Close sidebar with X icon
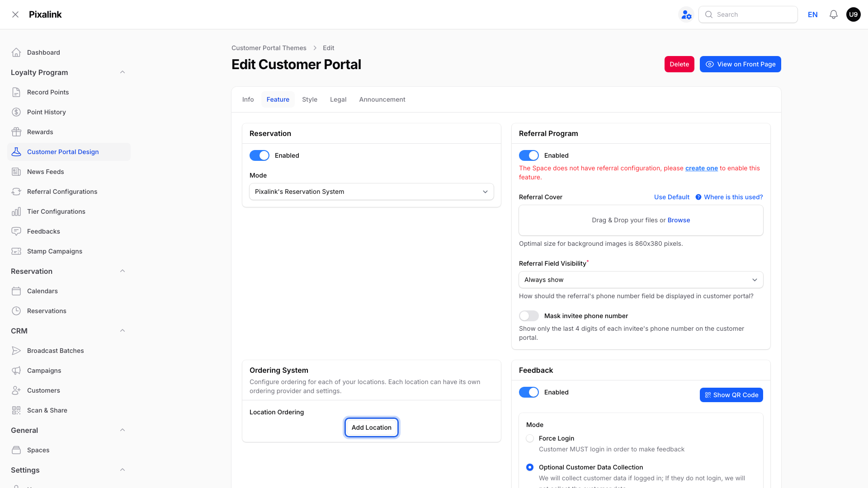Viewport: 868px width, 488px height. click(15, 14)
